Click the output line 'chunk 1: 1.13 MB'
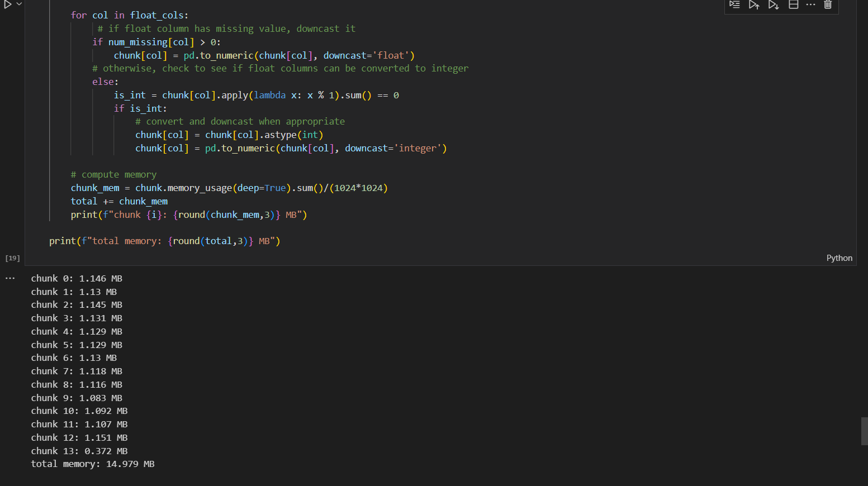This screenshot has width=868, height=486. tap(74, 292)
